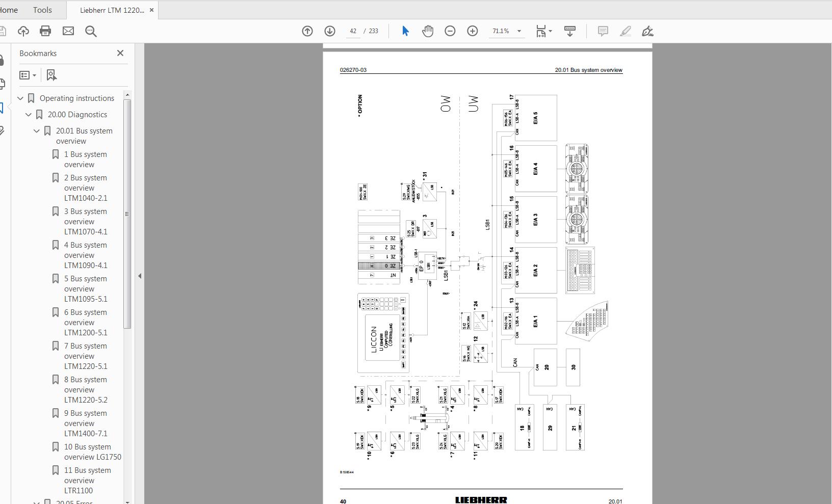Open bookmark 8 Bus system overview LTM1220-5.2
Viewport: 832px width, 504px height.
coord(86,390)
